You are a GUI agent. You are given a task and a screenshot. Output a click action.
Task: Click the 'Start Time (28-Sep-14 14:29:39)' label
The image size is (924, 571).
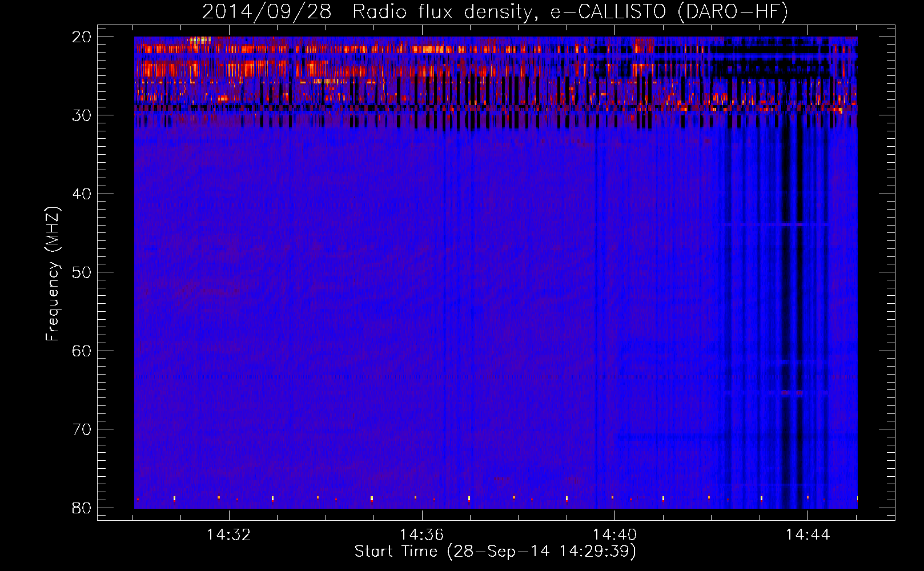tap(495, 552)
